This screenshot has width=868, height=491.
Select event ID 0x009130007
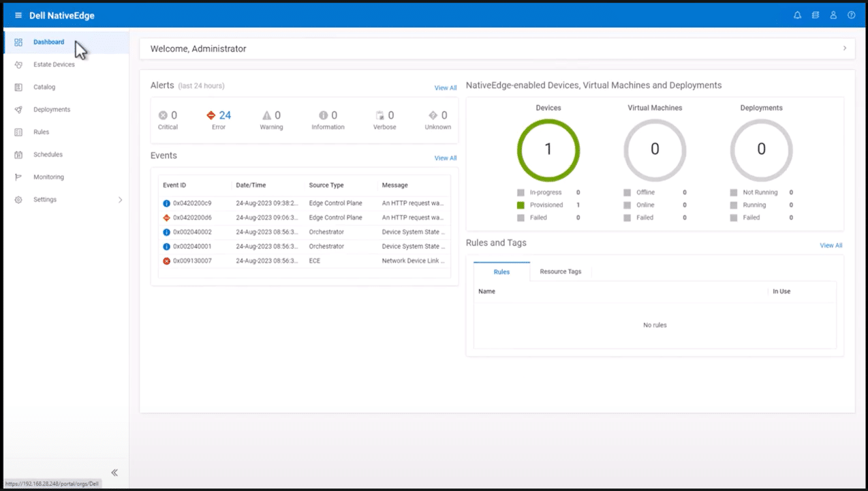point(192,261)
